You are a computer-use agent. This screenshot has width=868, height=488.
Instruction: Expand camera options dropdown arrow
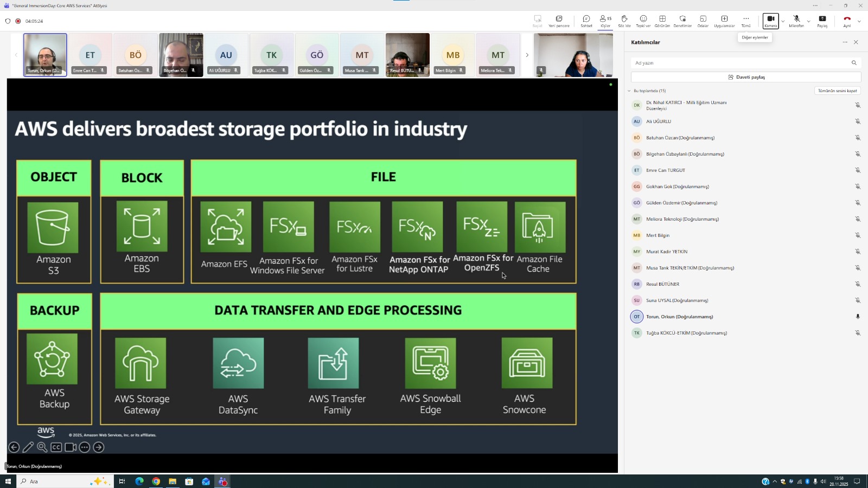pos(783,22)
